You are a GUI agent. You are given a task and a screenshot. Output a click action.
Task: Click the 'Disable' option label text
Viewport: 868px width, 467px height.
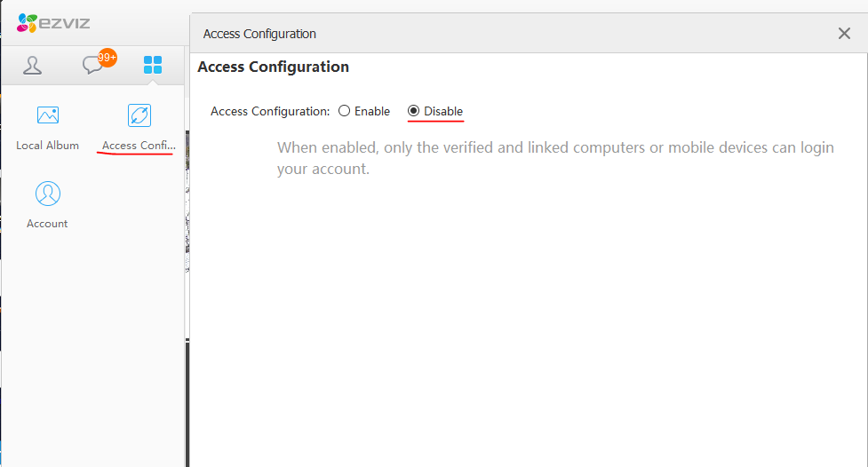point(443,111)
